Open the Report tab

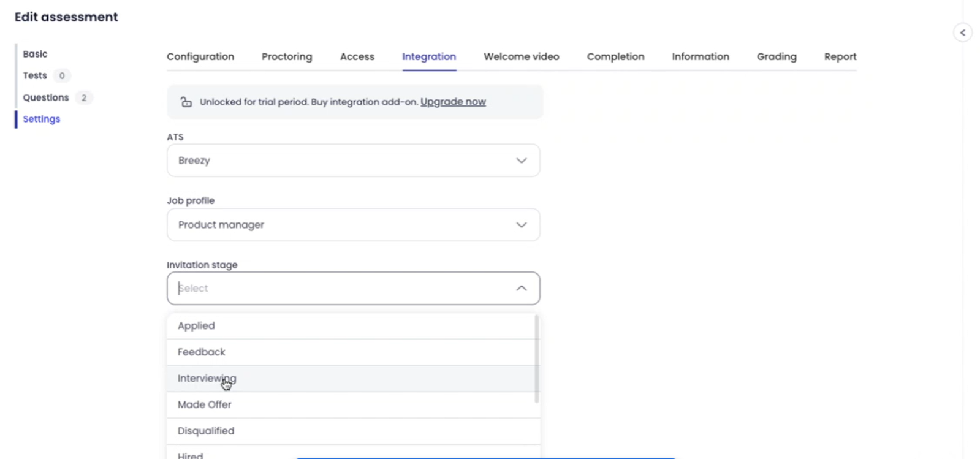pos(840,56)
